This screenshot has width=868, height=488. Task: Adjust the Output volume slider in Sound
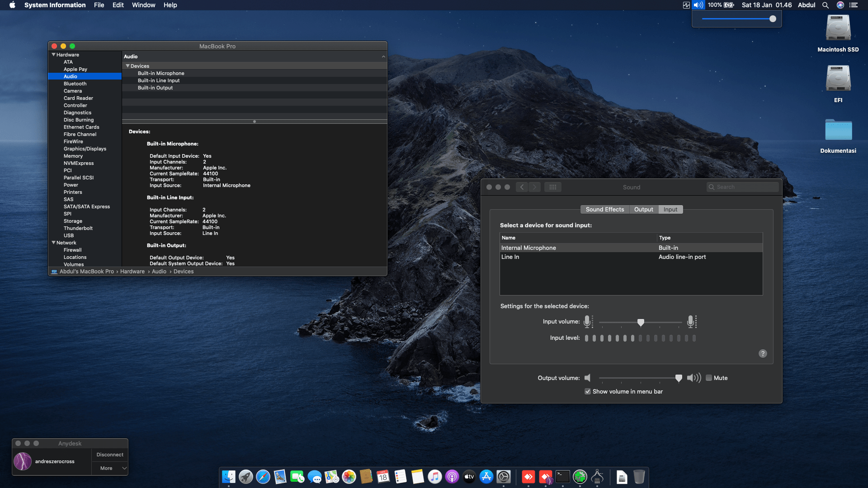tap(679, 378)
